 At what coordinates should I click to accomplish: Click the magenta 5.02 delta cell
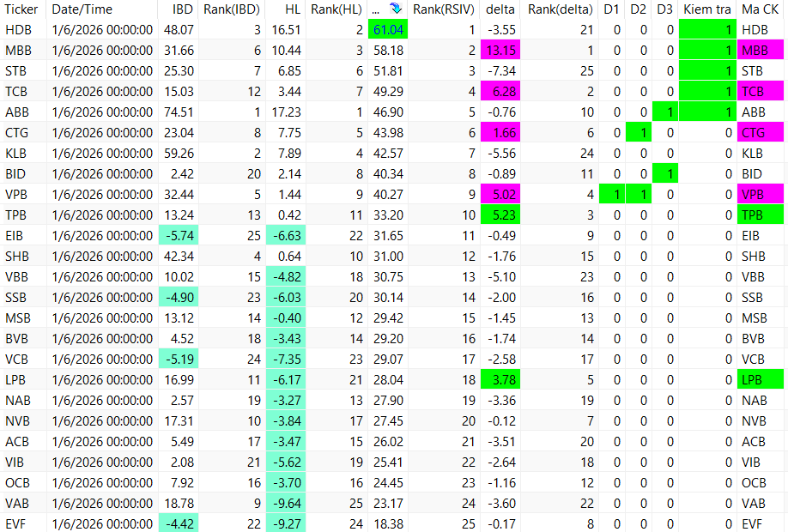(x=500, y=195)
